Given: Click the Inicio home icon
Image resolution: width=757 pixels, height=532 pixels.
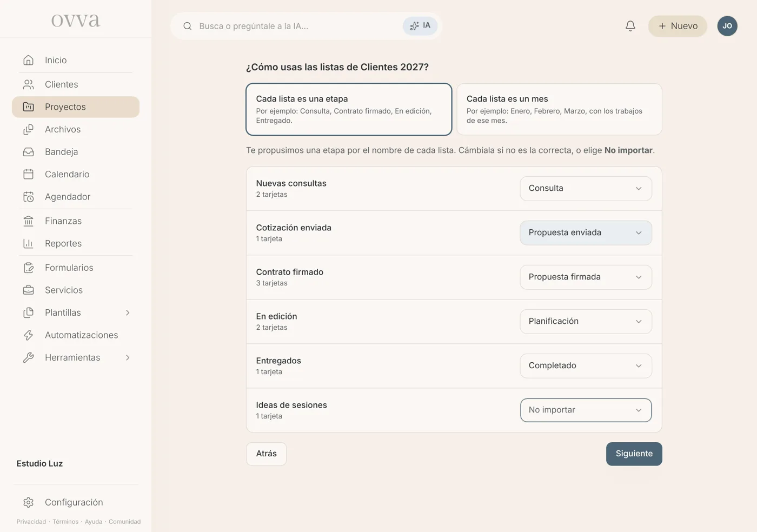Looking at the screenshot, I should click(29, 60).
